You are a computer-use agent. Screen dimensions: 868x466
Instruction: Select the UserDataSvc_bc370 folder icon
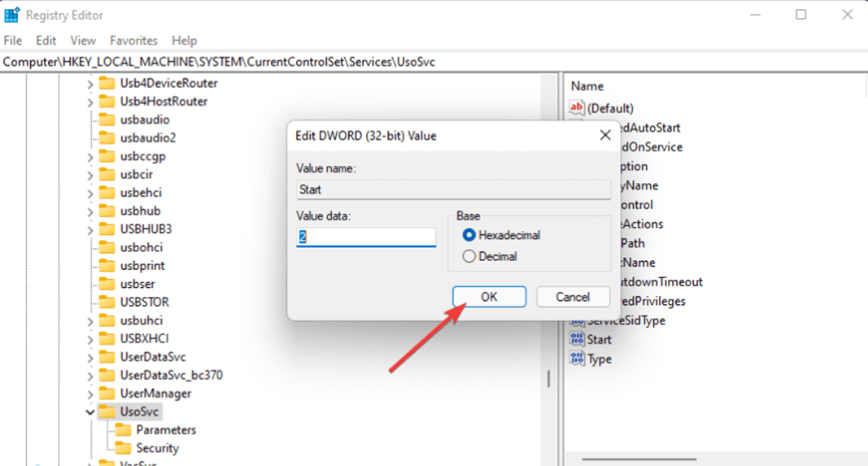click(x=107, y=375)
